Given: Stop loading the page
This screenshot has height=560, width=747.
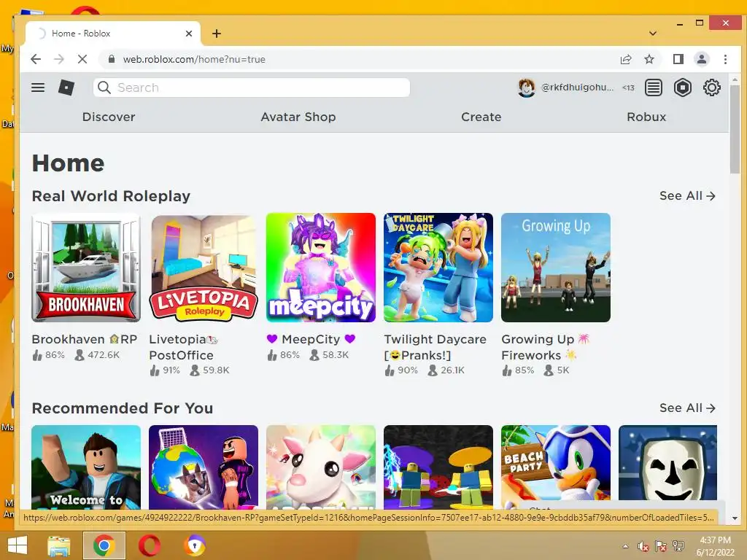Looking at the screenshot, I should pyautogui.click(x=82, y=59).
